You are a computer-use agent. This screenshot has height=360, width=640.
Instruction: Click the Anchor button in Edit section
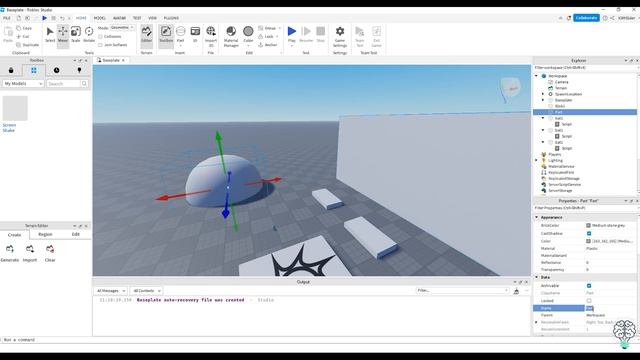[268, 45]
